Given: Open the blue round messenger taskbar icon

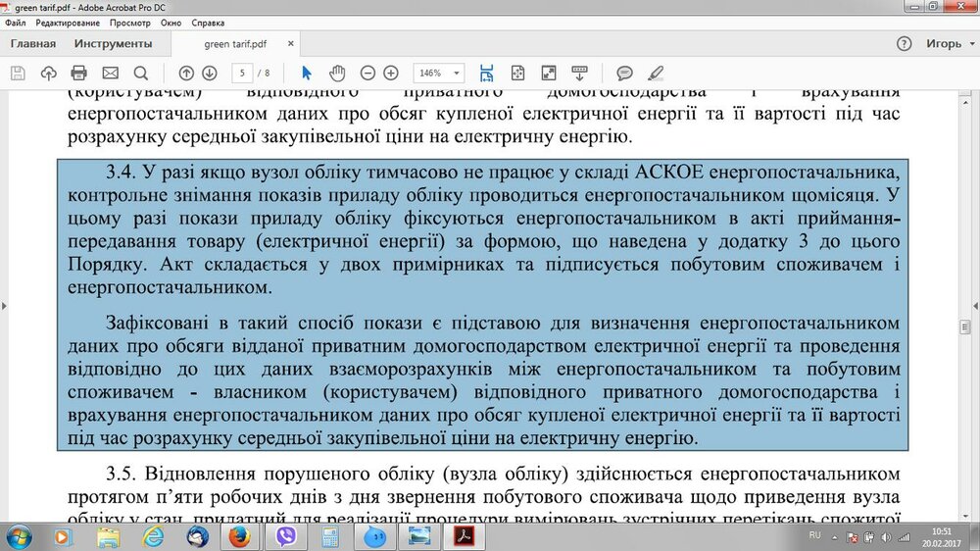Looking at the screenshot, I should (375, 537).
